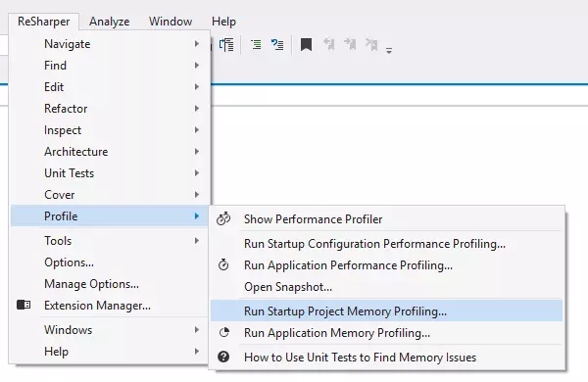588x382 pixels.
Task: Expand the Unit Tests submenu arrow
Action: (197, 173)
